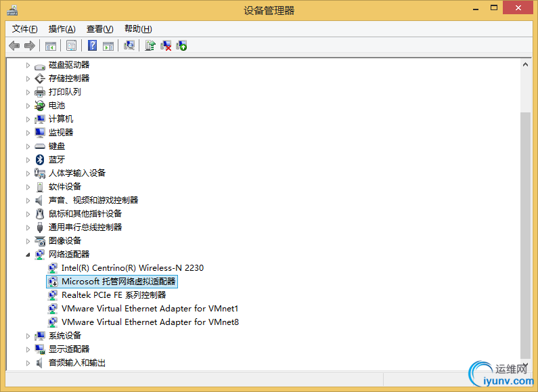This screenshot has height=392, width=538.
Task: Open the 帮助(H) menu
Action: click(x=138, y=29)
